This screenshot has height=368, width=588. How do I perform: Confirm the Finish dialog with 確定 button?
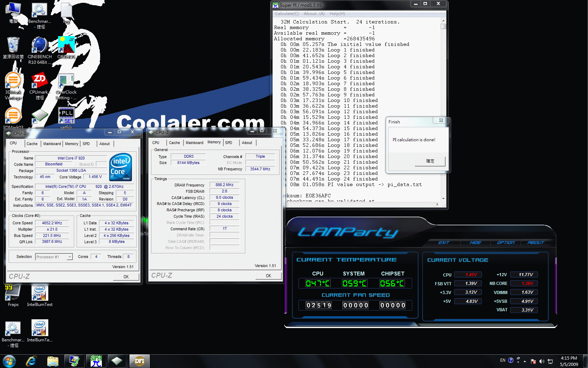click(430, 161)
